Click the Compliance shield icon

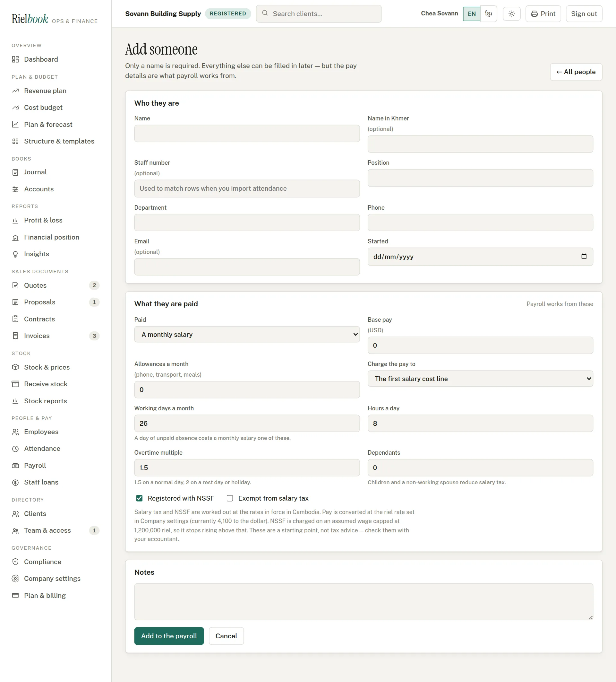[15, 562]
